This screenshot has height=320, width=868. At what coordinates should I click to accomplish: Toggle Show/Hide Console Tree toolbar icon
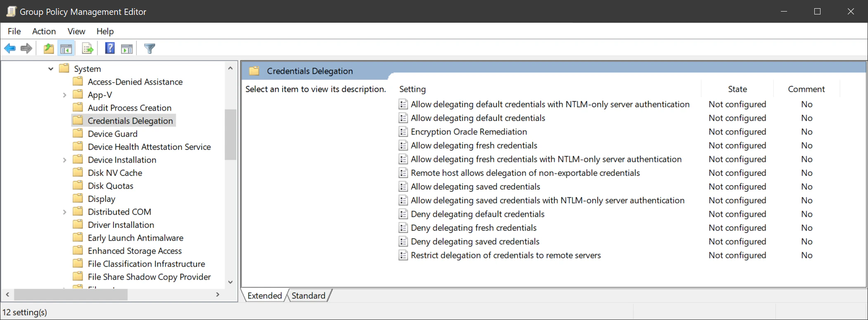[66, 49]
